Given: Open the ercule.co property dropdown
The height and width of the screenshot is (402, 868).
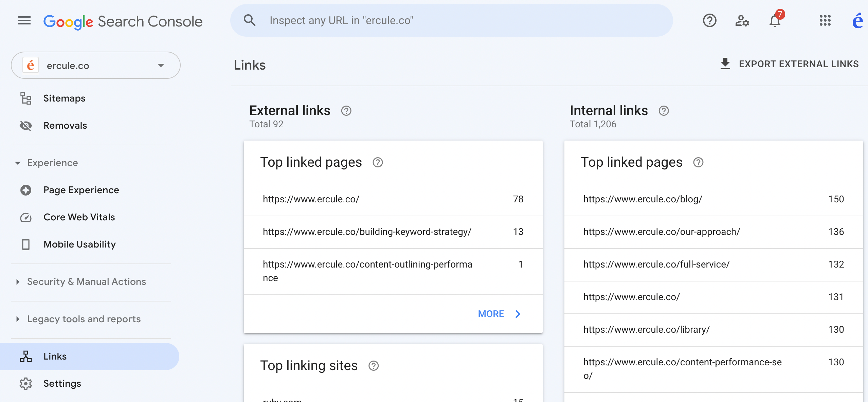Looking at the screenshot, I should (x=95, y=65).
